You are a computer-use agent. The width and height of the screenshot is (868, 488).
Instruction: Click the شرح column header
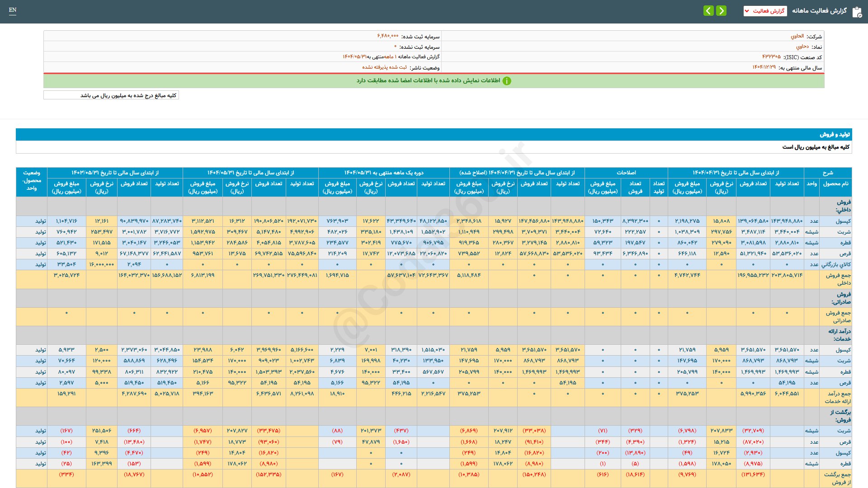pyautogui.click(x=828, y=173)
